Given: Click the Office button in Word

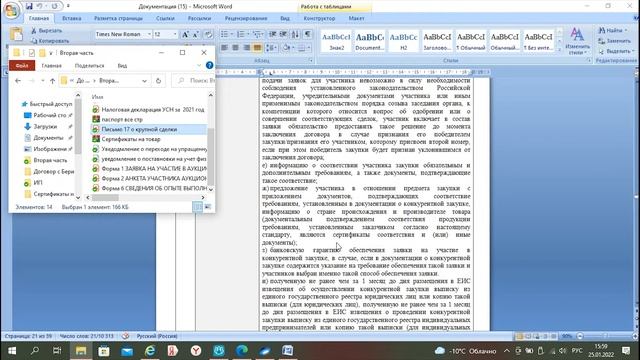Looking at the screenshot, I should 12,10.
